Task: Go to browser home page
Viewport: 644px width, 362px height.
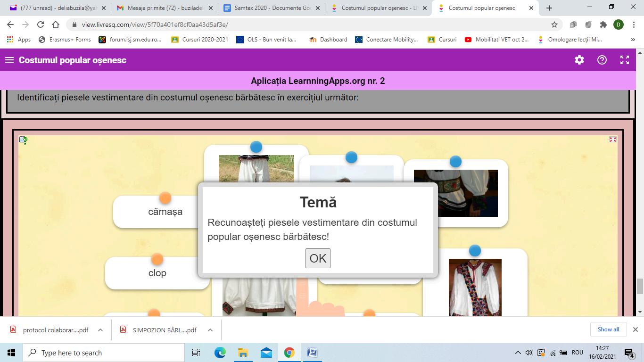Action: click(x=56, y=25)
